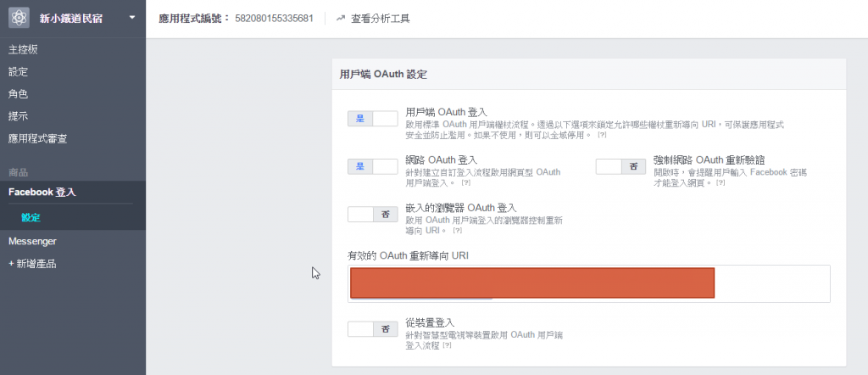Click the 有效的 OAuth 重新導向 URI input field
Viewport: 868px width, 375px height.
click(589, 283)
